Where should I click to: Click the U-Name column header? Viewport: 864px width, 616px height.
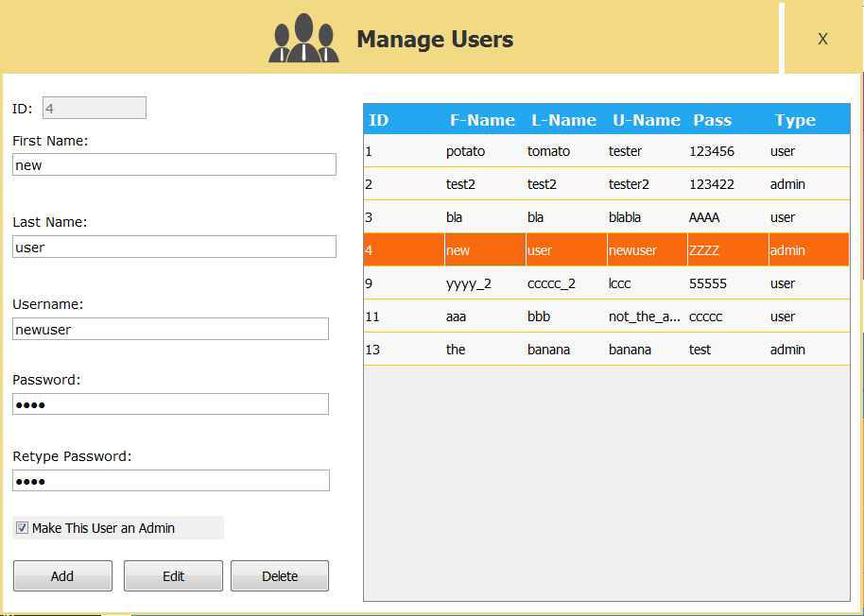pos(647,119)
